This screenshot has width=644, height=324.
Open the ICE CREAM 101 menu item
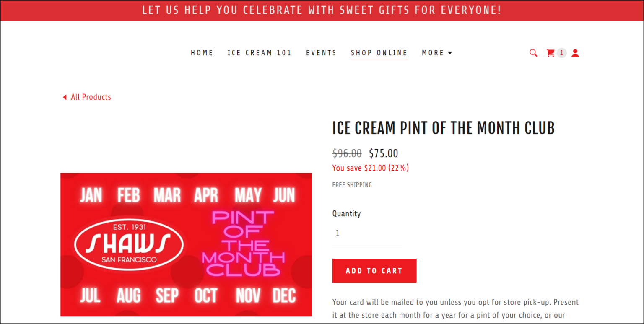tap(260, 53)
